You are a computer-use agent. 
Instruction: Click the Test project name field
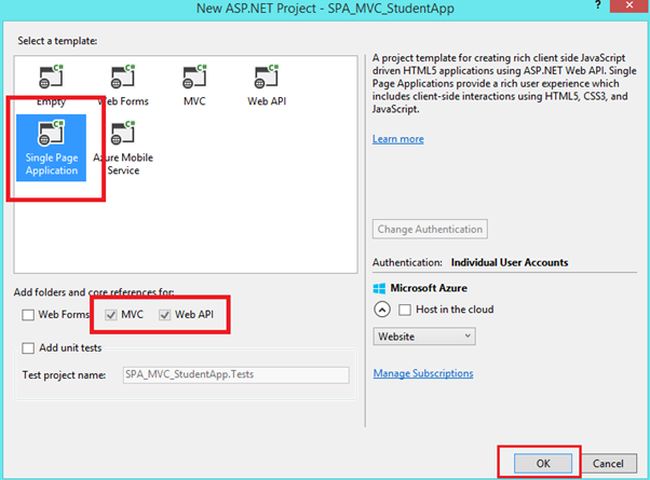coord(236,375)
